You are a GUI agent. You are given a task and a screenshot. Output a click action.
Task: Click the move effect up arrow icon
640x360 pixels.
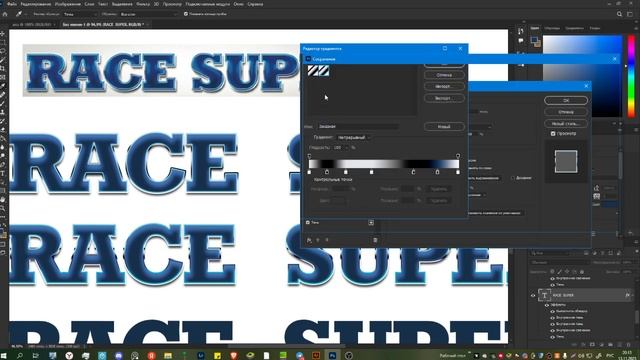pyautogui.click(x=318, y=240)
